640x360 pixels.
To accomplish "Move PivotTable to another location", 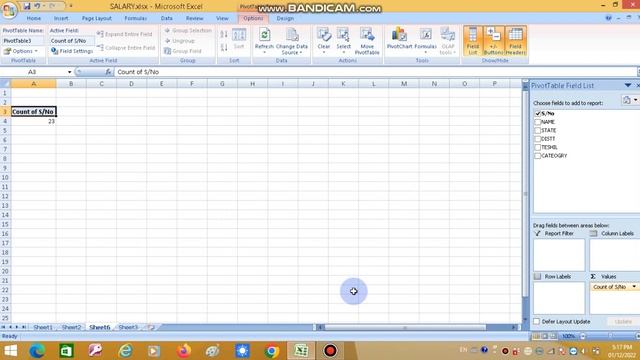I will pyautogui.click(x=367, y=41).
